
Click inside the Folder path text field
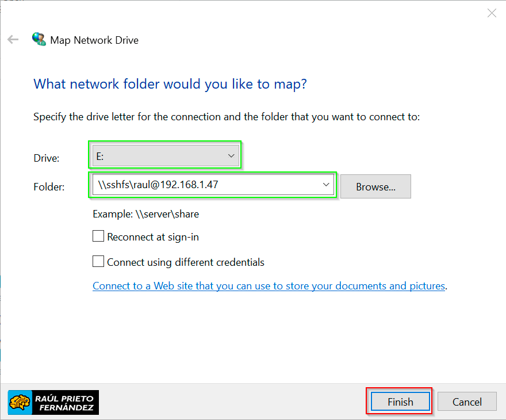[x=201, y=185]
